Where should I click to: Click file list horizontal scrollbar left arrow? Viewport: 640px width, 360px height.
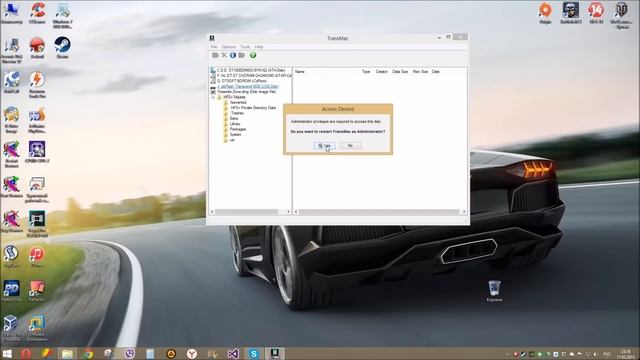296,211
